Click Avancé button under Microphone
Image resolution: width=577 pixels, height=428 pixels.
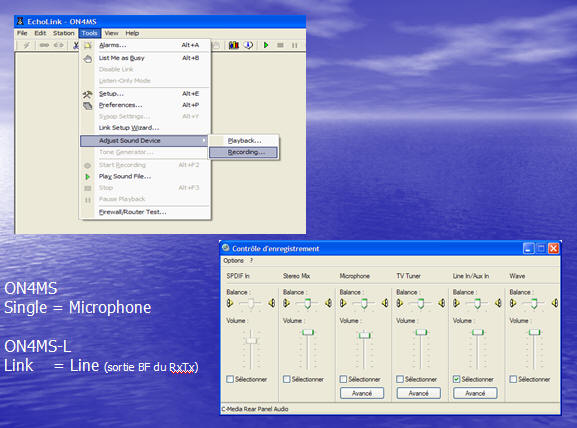(362, 393)
